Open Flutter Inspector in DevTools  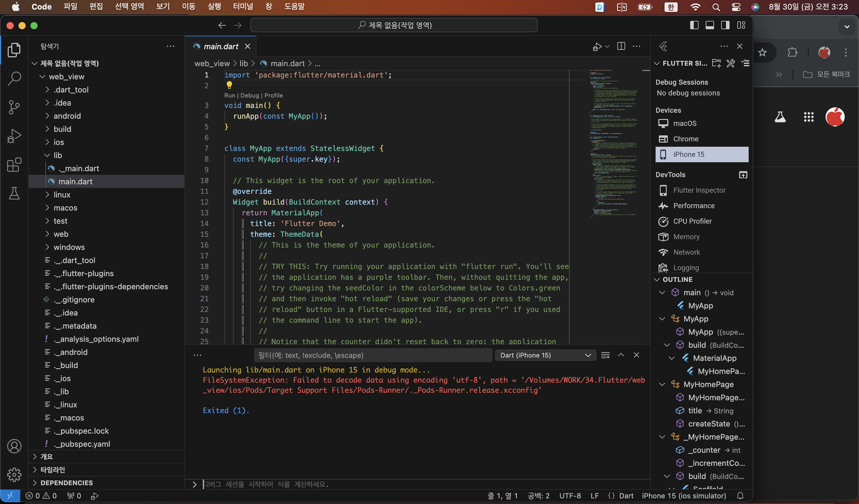[702, 190]
